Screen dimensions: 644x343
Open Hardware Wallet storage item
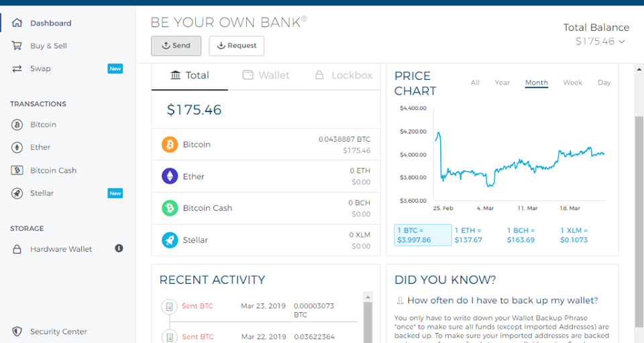(x=61, y=249)
